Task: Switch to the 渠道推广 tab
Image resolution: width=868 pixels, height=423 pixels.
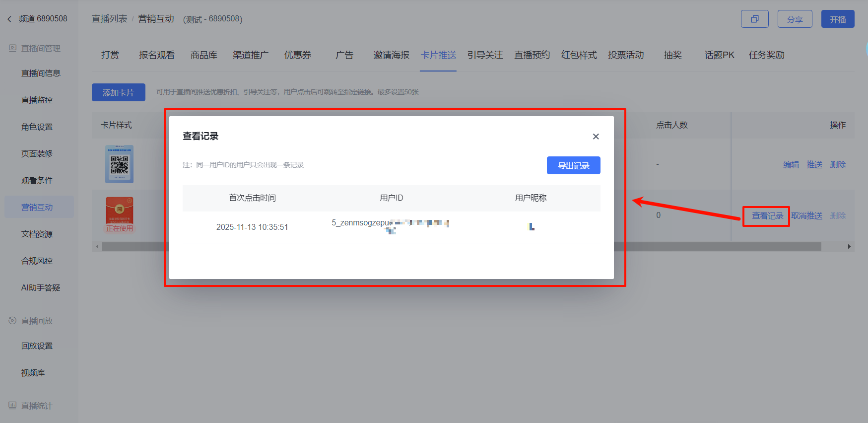Action: [x=251, y=55]
